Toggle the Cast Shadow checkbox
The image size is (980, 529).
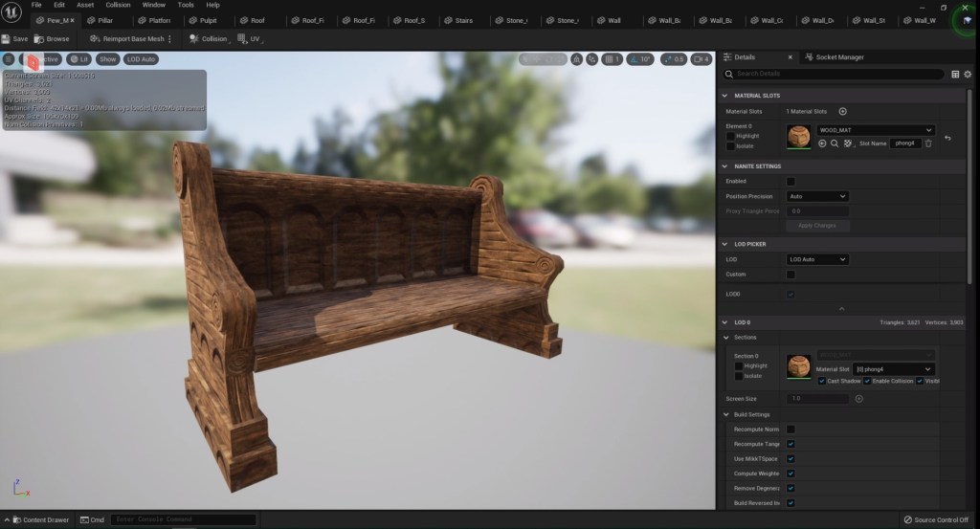[x=822, y=381]
